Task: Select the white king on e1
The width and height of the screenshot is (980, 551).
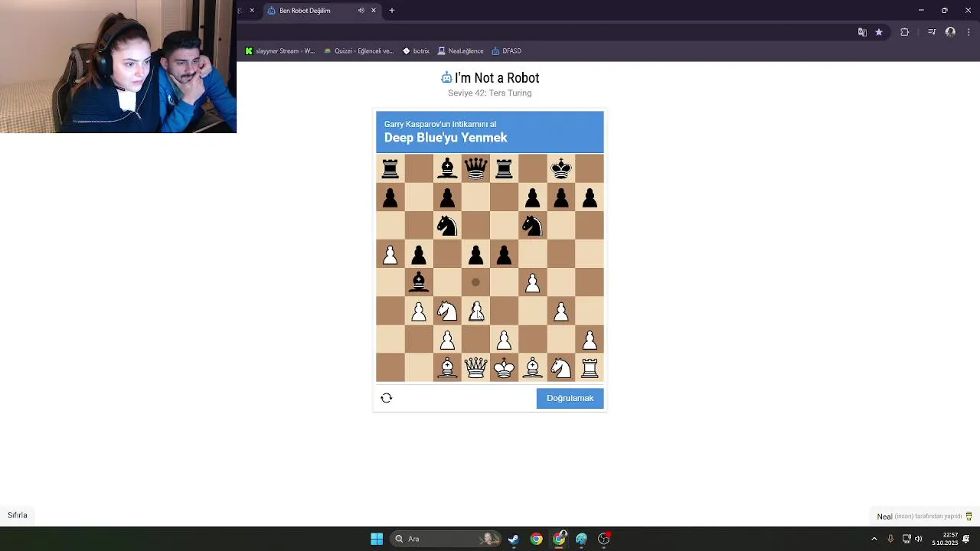Action: (x=504, y=368)
